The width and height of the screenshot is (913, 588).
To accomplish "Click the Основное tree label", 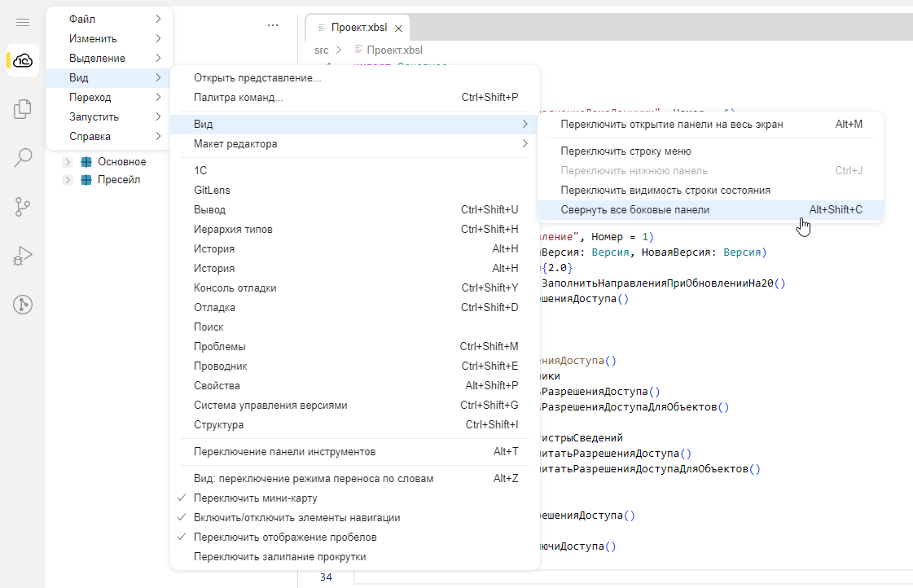I will point(121,162).
